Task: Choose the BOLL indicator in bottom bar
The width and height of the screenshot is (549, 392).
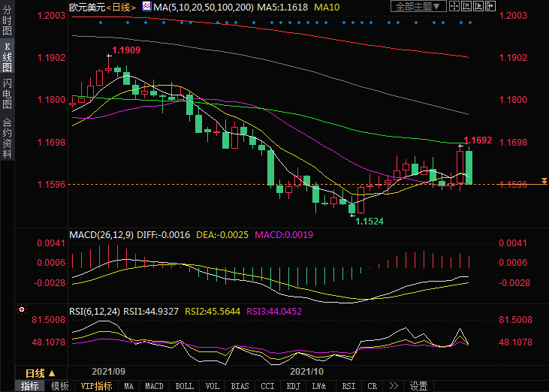Action: 184,386
